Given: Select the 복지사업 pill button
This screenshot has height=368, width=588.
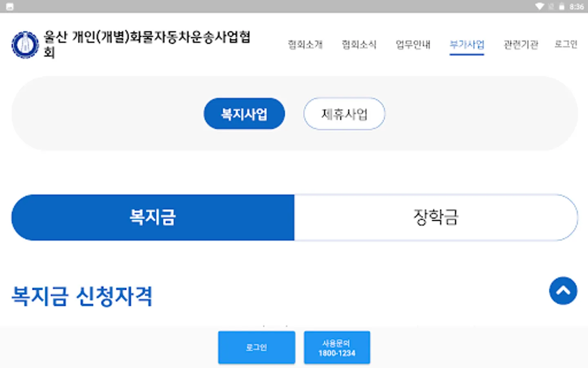Looking at the screenshot, I should 244,114.
